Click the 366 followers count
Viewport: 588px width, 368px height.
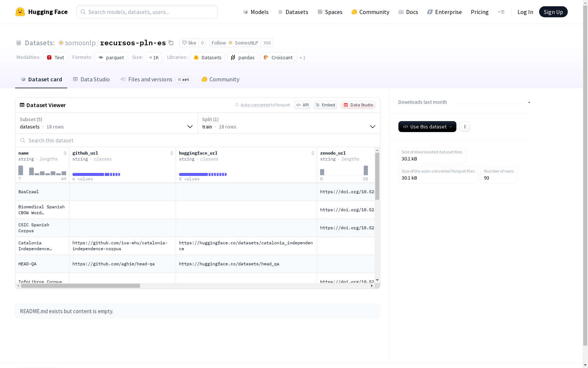pos(267,43)
